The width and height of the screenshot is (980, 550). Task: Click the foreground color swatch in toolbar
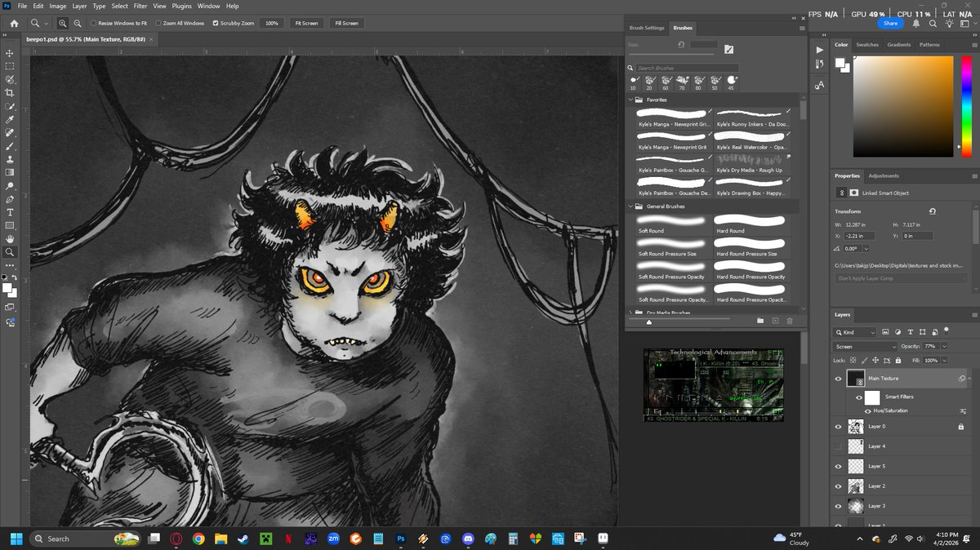(x=7, y=288)
